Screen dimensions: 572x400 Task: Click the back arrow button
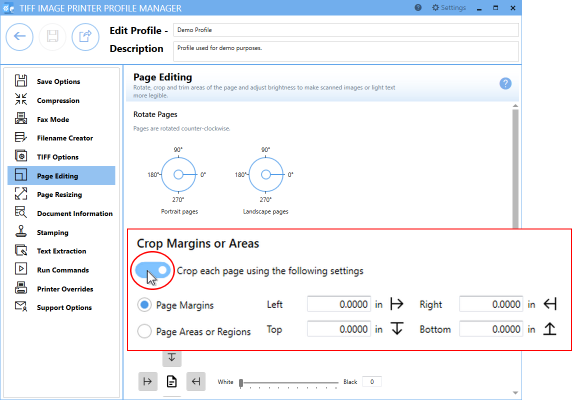pyautogui.click(x=19, y=36)
